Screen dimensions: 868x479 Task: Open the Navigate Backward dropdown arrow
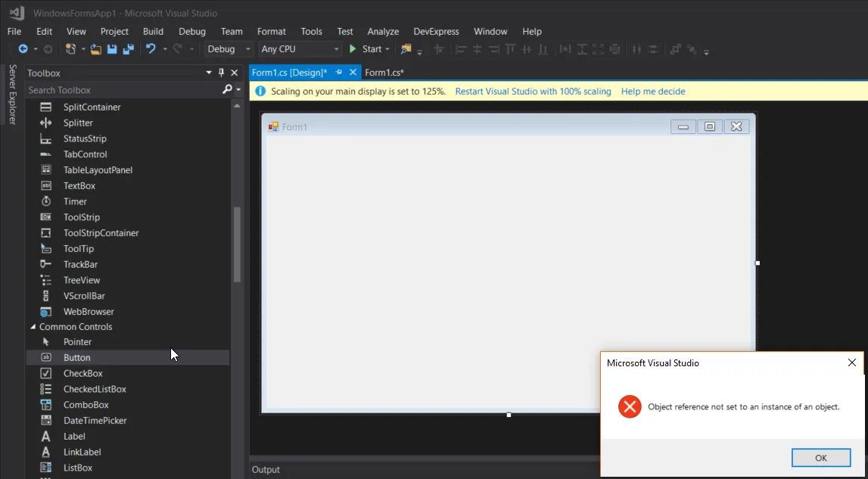tap(36, 49)
